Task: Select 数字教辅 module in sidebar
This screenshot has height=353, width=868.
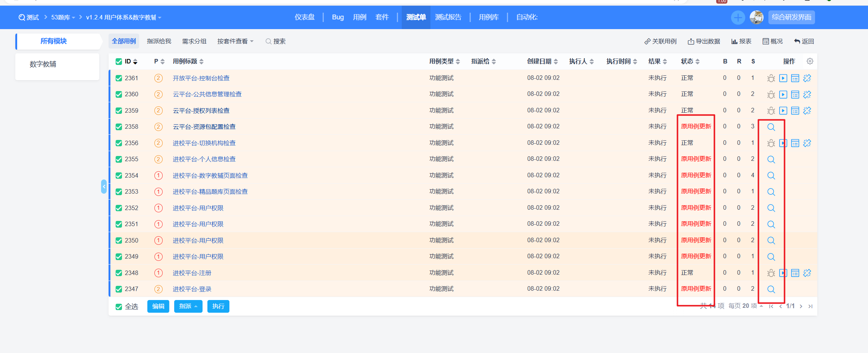Action: point(43,64)
